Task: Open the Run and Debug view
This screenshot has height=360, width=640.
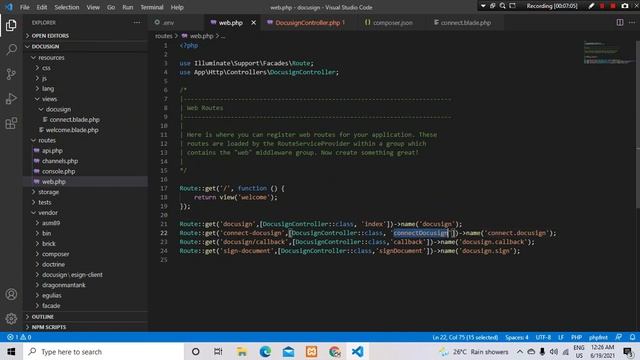Action: [11, 98]
